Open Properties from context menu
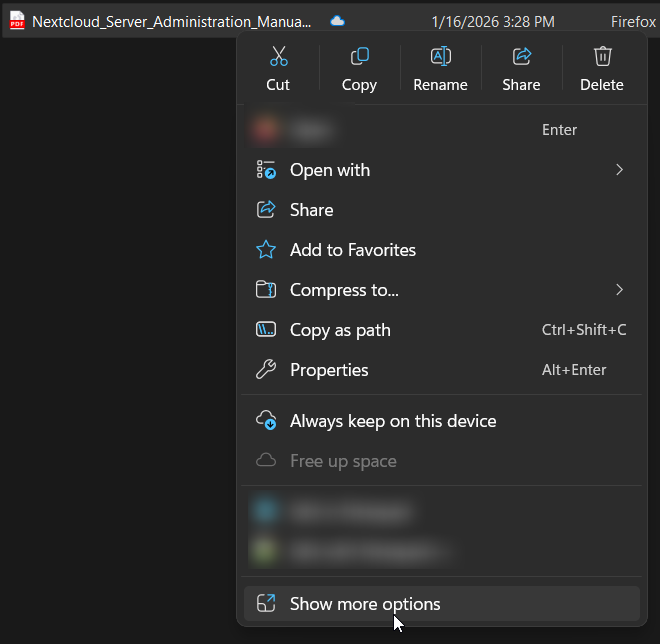Image resolution: width=660 pixels, height=644 pixels. pos(442,370)
